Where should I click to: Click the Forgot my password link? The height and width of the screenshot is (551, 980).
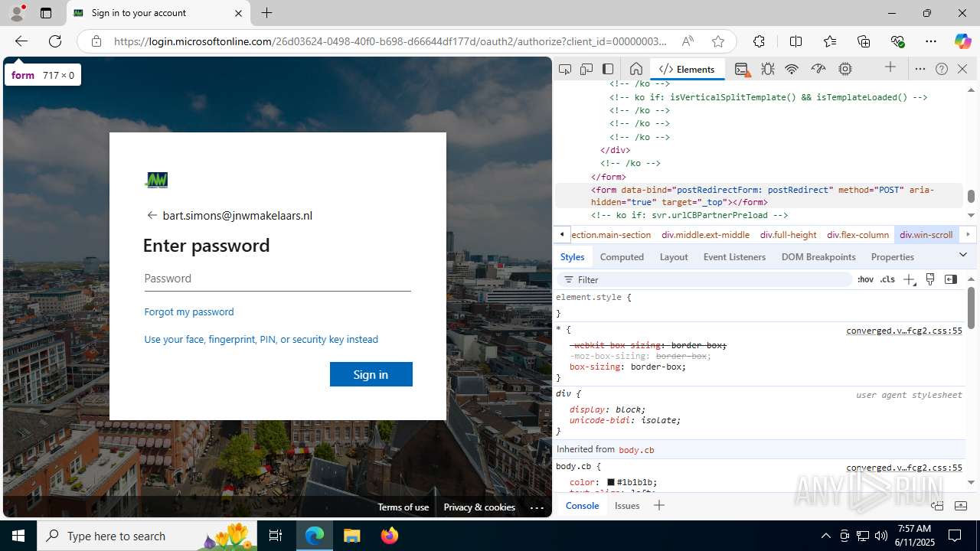pos(189,311)
